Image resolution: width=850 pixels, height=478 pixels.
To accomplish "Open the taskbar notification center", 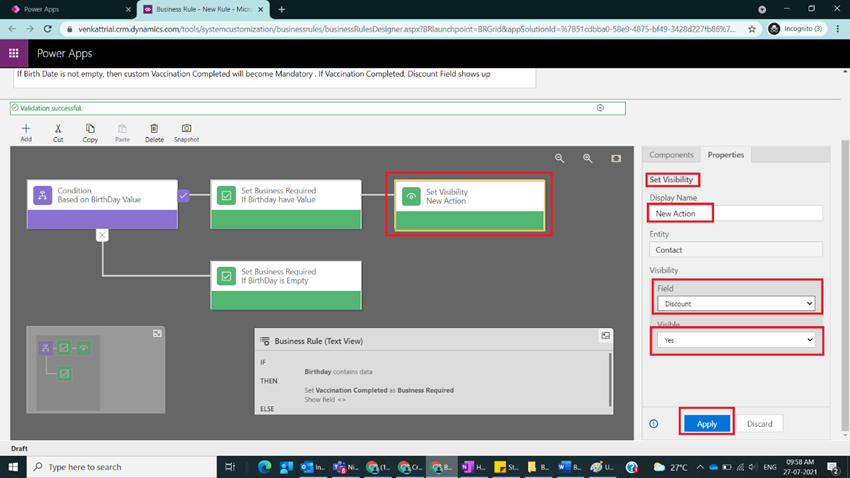I will click(x=833, y=467).
